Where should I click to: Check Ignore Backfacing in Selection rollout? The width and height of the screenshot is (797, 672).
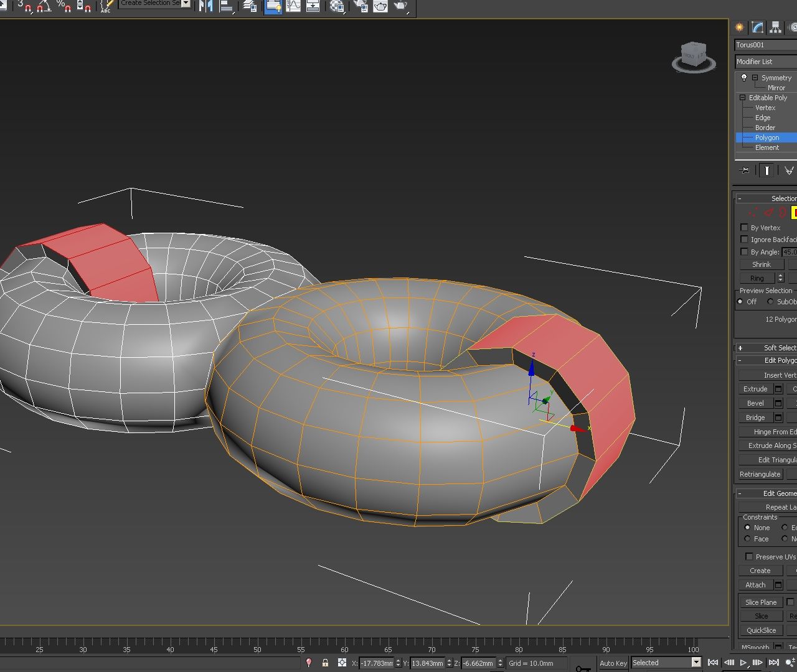pos(745,239)
